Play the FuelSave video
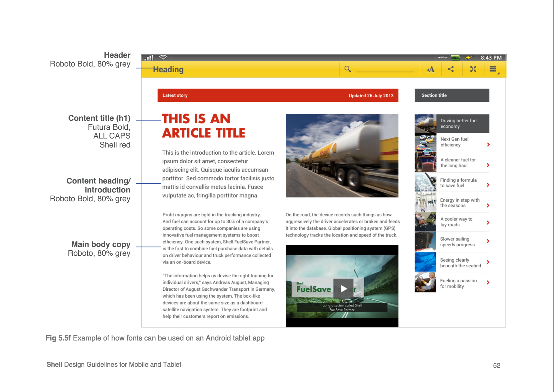This screenshot has width=554, height=392. click(x=343, y=288)
